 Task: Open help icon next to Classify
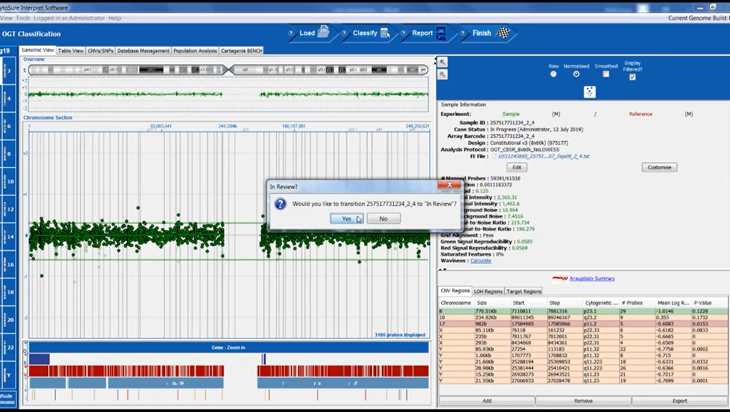pyautogui.click(x=345, y=33)
